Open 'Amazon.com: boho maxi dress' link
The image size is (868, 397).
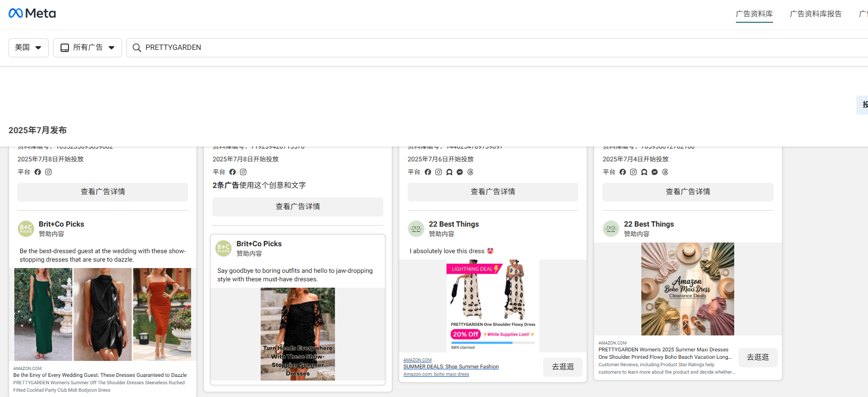click(x=436, y=374)
